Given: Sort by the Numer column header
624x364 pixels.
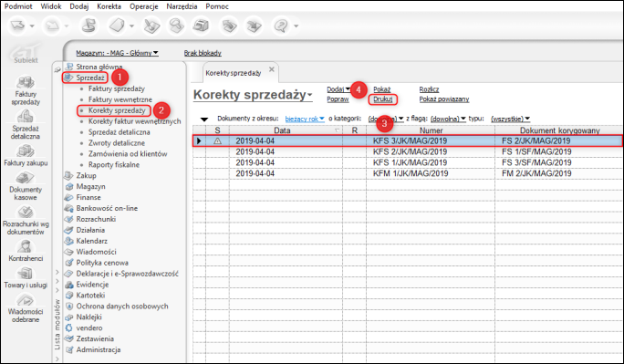Looking at the screenshot, I should (431, 130).
